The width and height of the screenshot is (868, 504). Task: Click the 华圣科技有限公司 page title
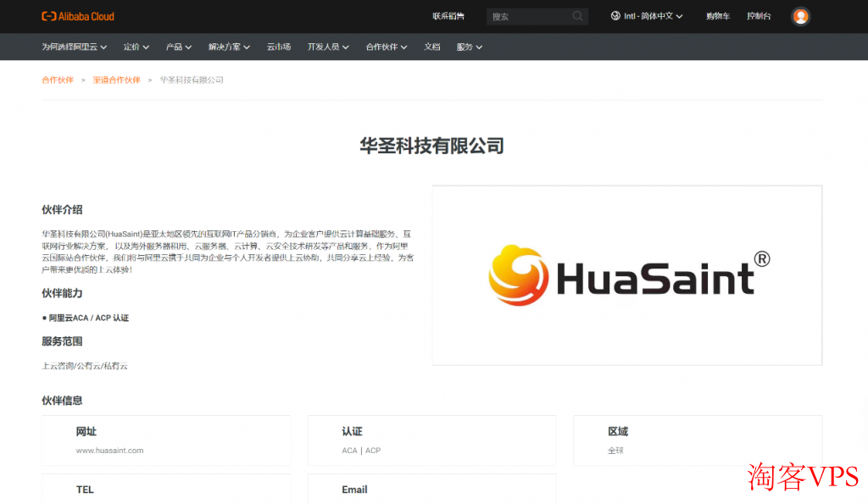tap(431, 146)
